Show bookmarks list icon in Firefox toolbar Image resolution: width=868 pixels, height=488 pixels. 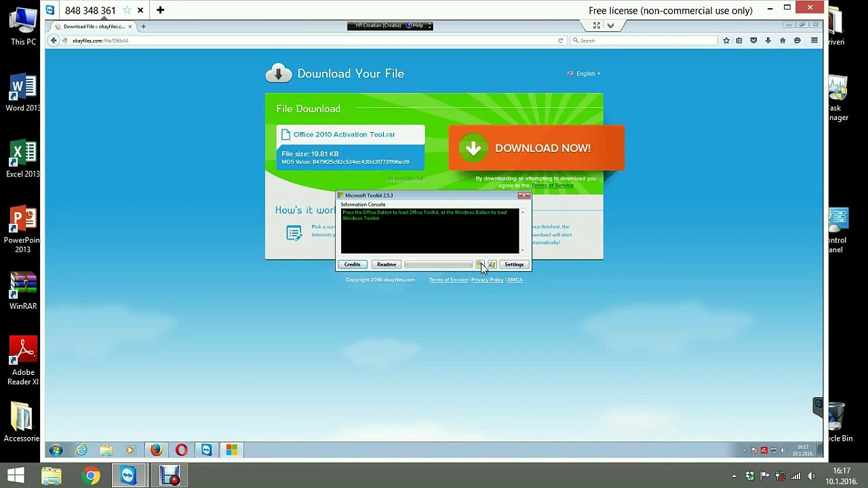[739, 41]
